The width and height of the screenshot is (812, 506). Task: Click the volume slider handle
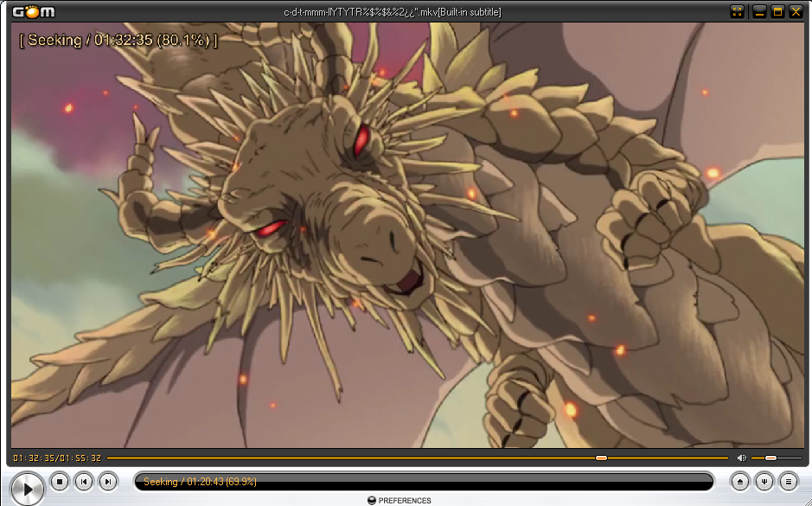pos(770,458)
